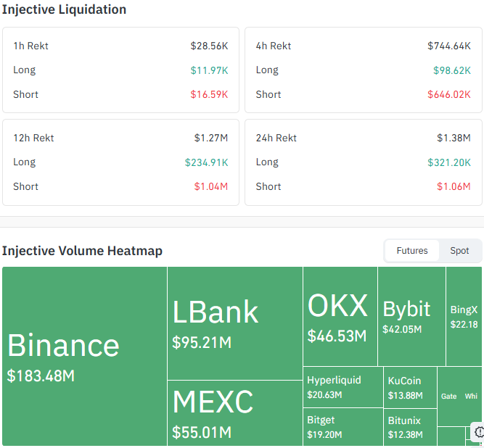Select the LBank heatmap tile
Viewport: 484px width, 448px height.
pos(235,323)
